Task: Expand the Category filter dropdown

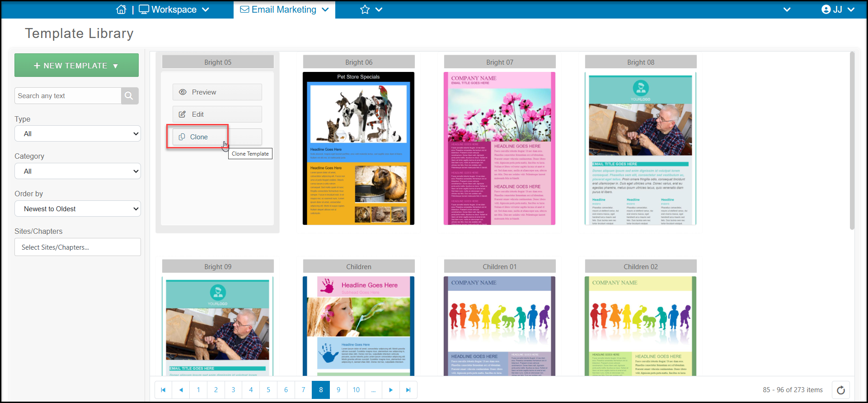Action: (x=78, y=171)
